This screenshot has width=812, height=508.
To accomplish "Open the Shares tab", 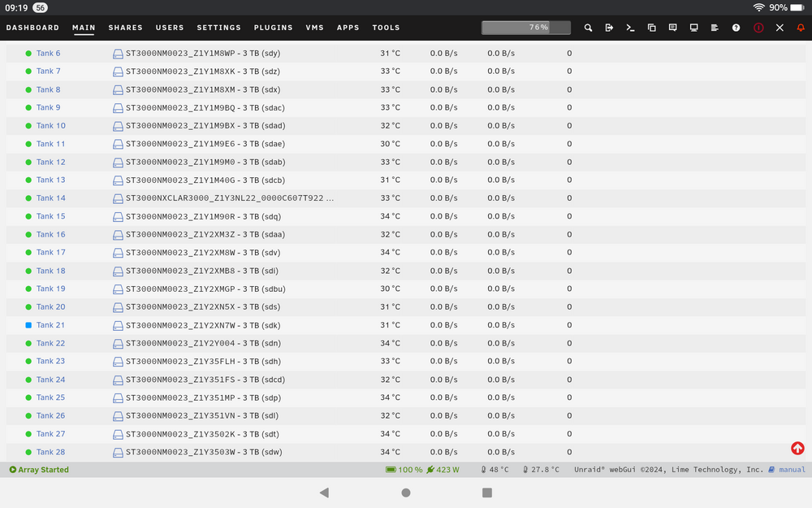I will point(125,28).
